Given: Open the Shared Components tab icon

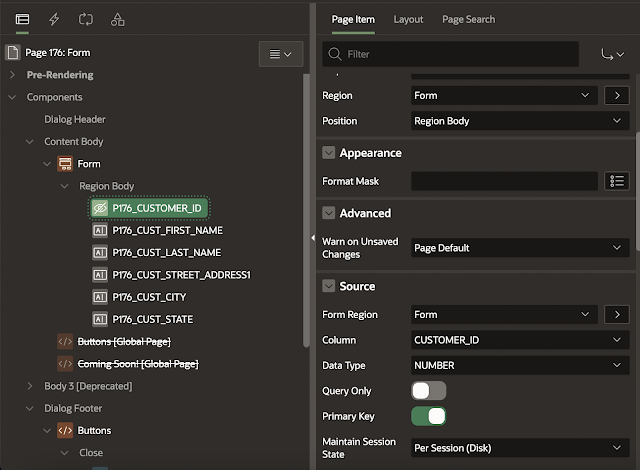Looking at the screenshot, I should (117, 19).
